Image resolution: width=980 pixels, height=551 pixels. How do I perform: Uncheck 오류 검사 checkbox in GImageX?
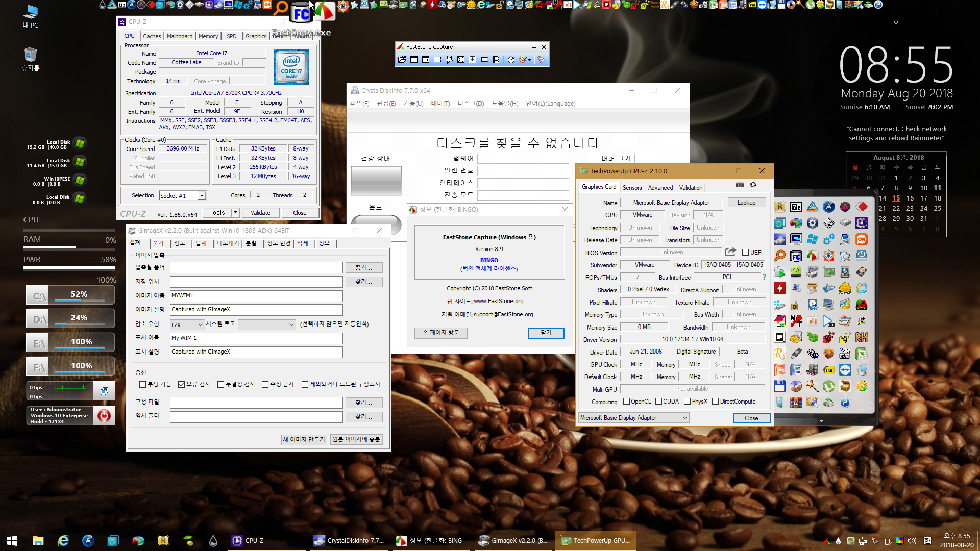181,384
